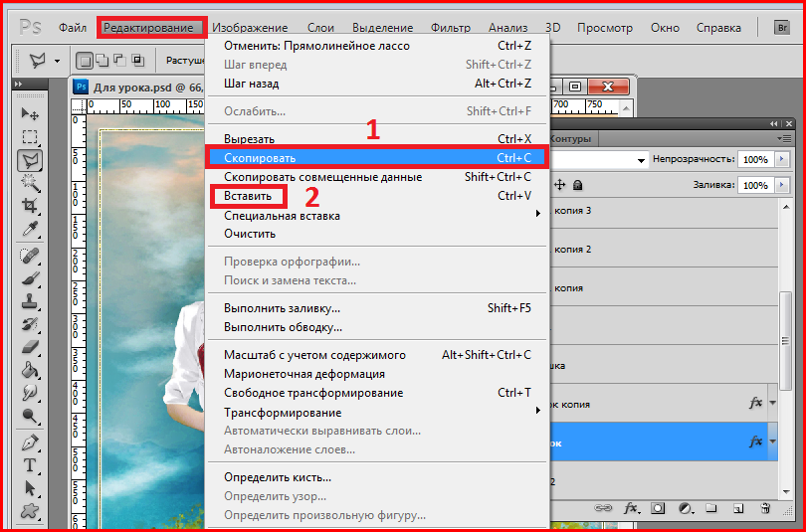Select the Eyedropper tool
Image resolution: width=806 pixels, height=532 pixels.
point(30,230)
